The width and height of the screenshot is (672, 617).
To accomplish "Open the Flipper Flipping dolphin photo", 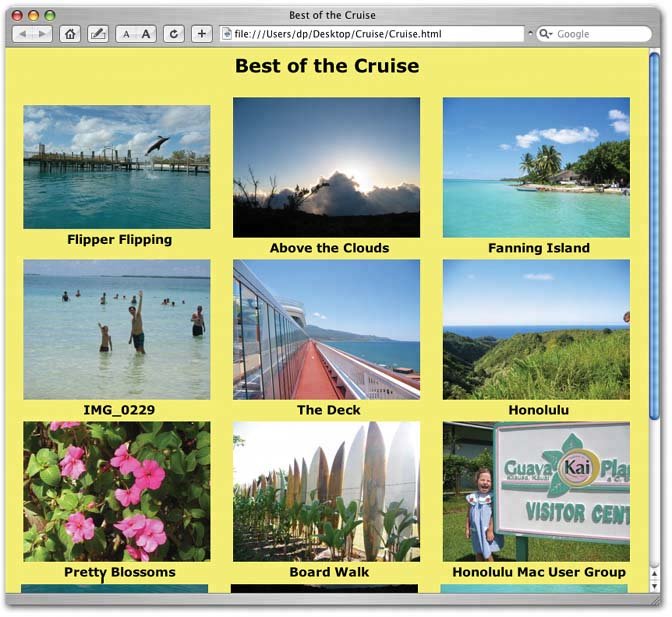I will [x=116, y=167].
